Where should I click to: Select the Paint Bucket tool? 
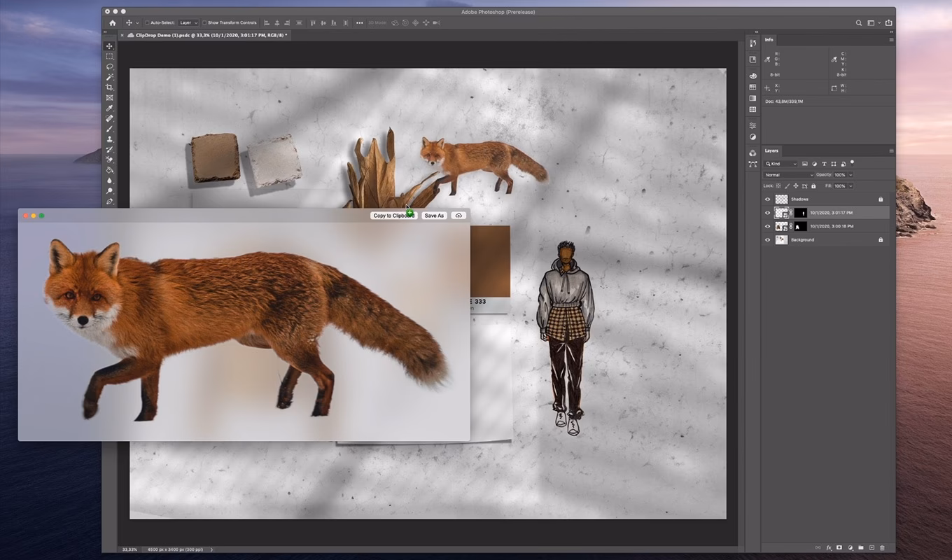pos(110,170)
